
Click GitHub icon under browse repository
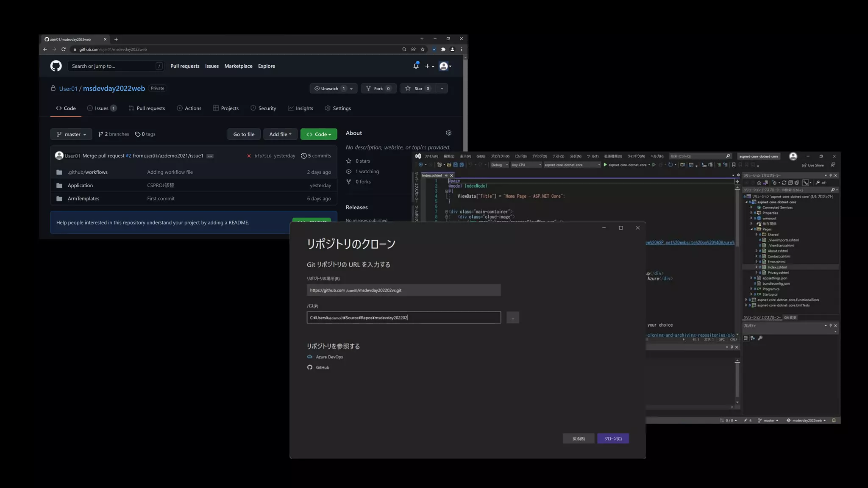pyautogui.click(x=310, y=367)
